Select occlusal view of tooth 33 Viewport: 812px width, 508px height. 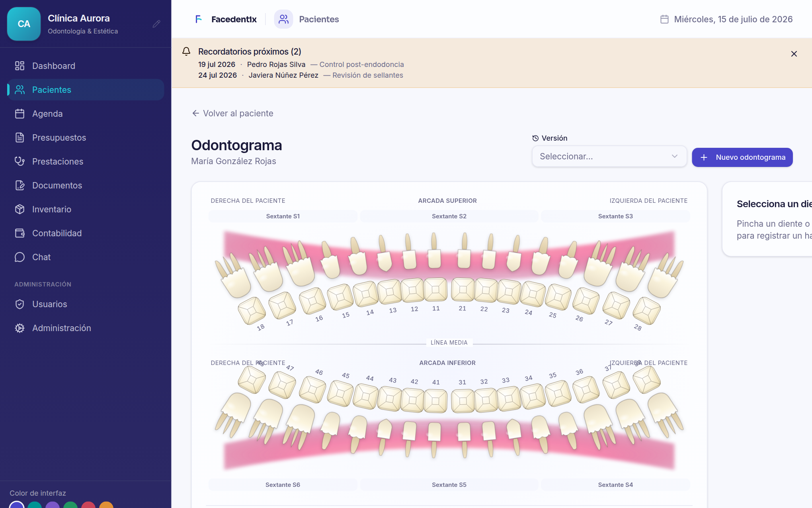click(x=509, y=399)
